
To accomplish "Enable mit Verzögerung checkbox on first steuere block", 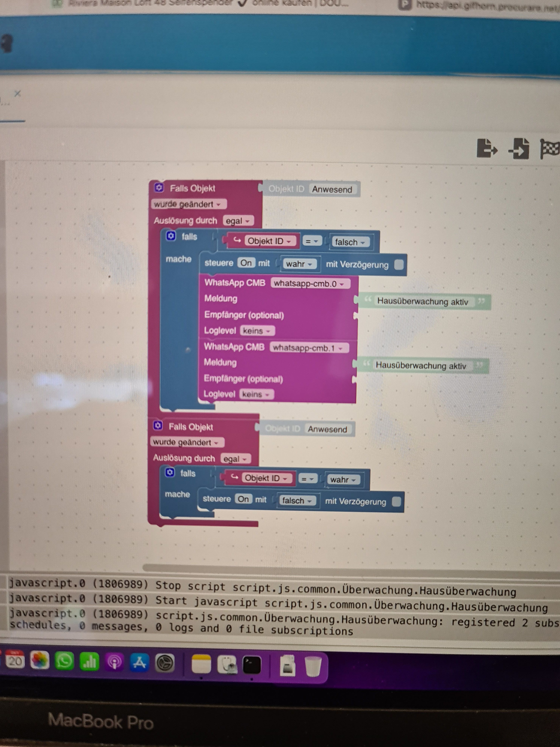I will 399,264.
